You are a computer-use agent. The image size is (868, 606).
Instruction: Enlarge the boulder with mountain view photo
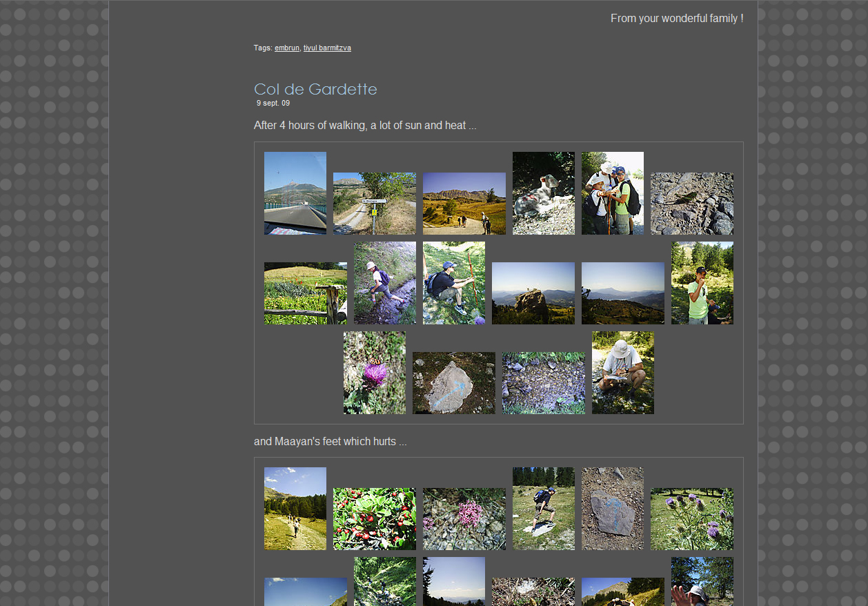[x=533, y=293]
